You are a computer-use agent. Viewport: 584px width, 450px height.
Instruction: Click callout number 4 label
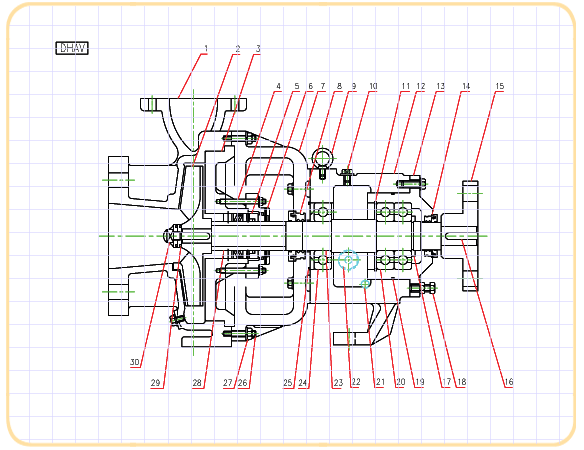click(278, 86)
